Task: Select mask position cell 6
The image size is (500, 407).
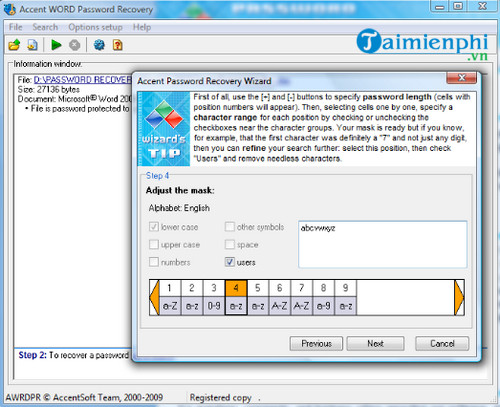Action: click(x=279, y=297)
